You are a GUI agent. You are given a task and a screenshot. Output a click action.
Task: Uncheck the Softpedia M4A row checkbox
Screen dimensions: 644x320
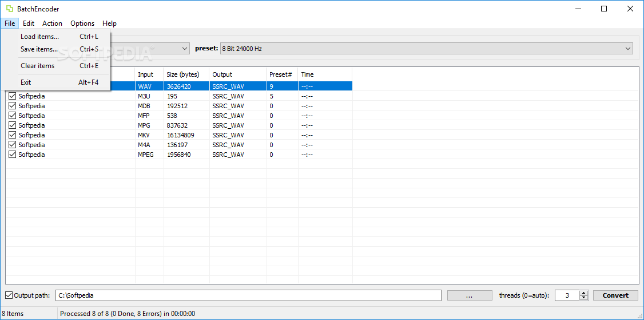pos(13,145)
